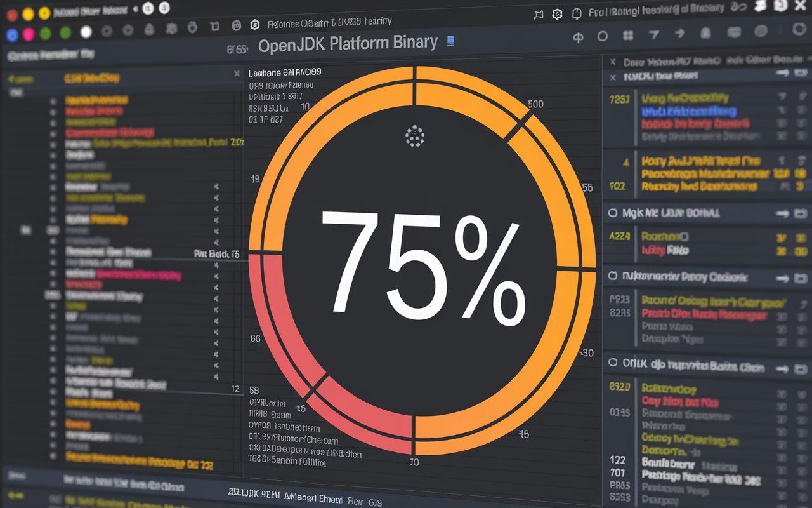
Task: Click the blue highlighted row in the right panel
Action: tap(688, 112)
